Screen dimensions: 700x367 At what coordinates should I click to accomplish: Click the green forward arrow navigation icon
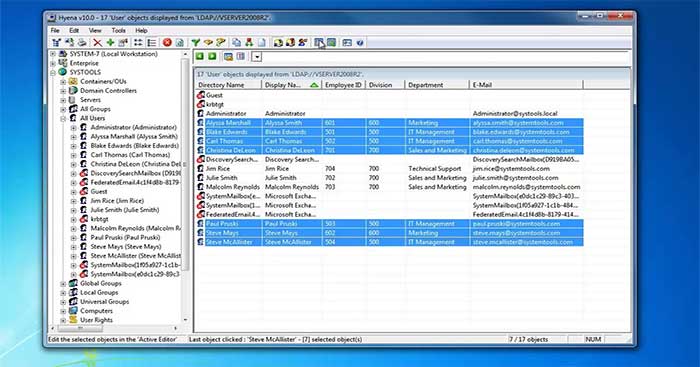pyautogui.click(x=212, y=56)
